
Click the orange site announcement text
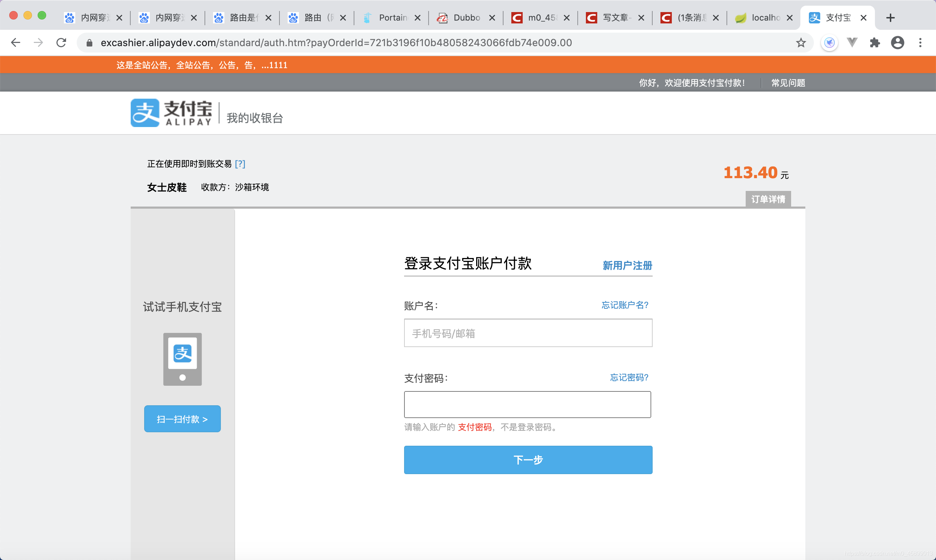pyautogui.click(x=202, y=65)
